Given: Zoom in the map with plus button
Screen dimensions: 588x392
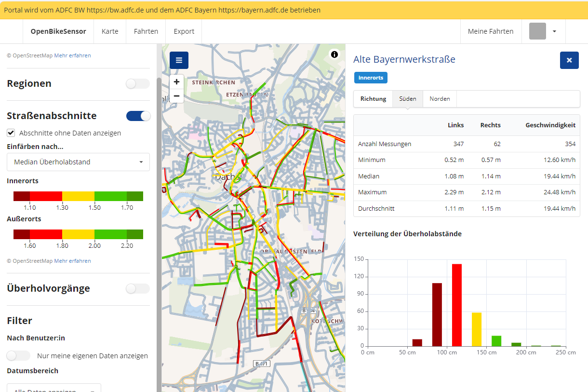Looking at the screenshot, I should pos(176,81).
